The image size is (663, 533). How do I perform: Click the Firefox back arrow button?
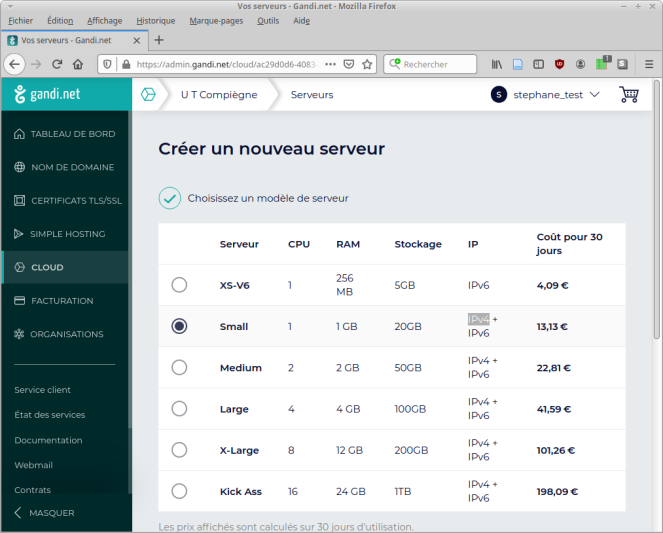[14, 64]
